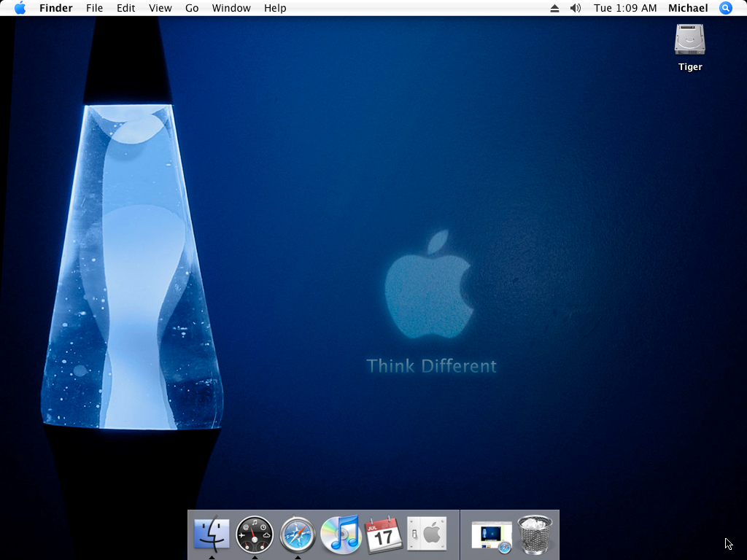The width and height of the screenshot is (747, 560).
Task: Open the Window menu
Action: (x=231, y=8)
